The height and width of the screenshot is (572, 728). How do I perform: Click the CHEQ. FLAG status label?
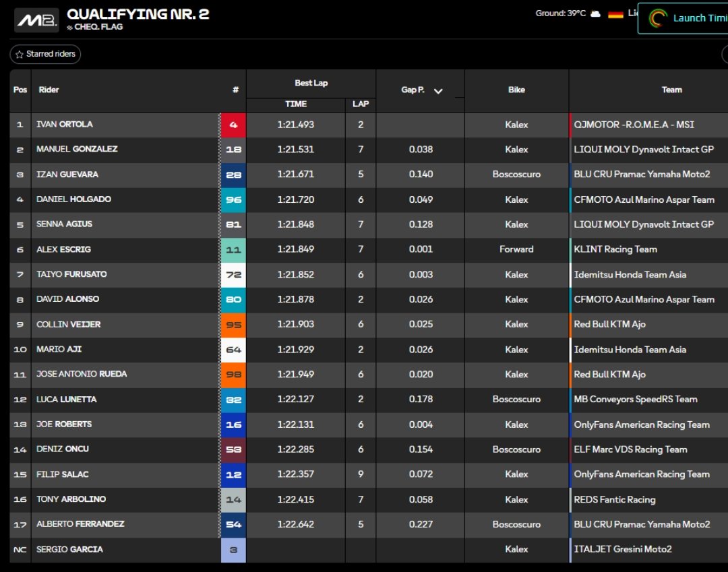pos(98,27)
